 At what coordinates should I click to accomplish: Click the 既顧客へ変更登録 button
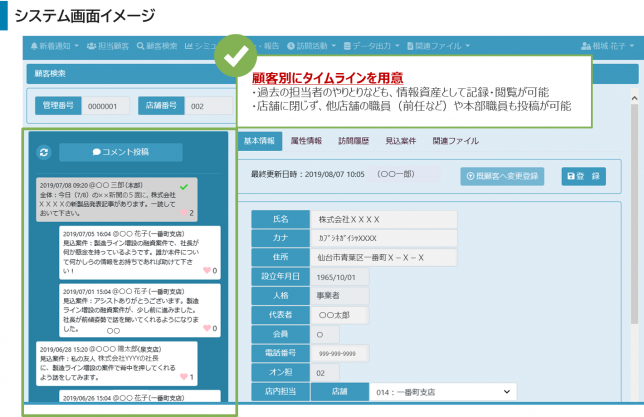coord(502,176)
